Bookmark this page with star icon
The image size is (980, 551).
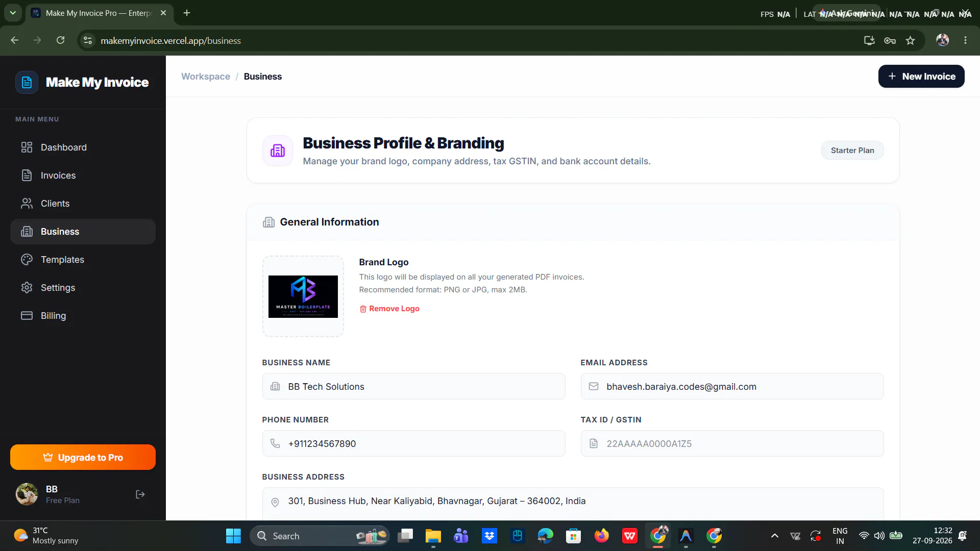click(910, 40)
